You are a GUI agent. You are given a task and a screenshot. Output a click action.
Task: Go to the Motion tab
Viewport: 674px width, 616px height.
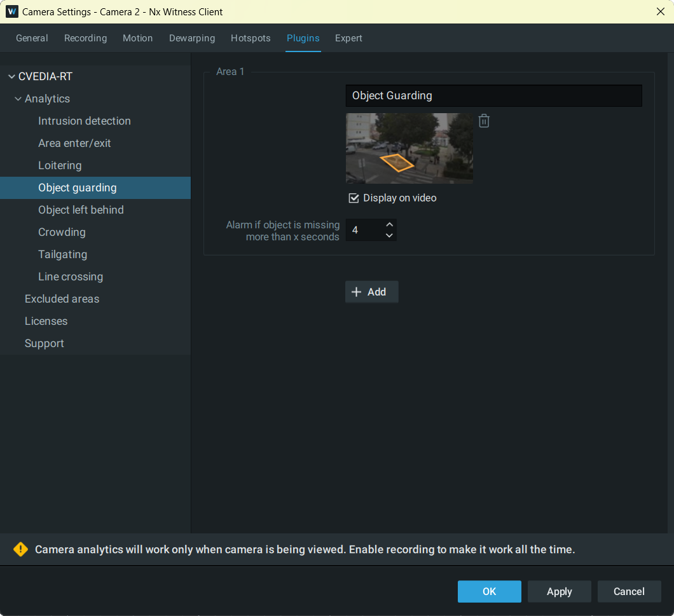click(137, 38)
